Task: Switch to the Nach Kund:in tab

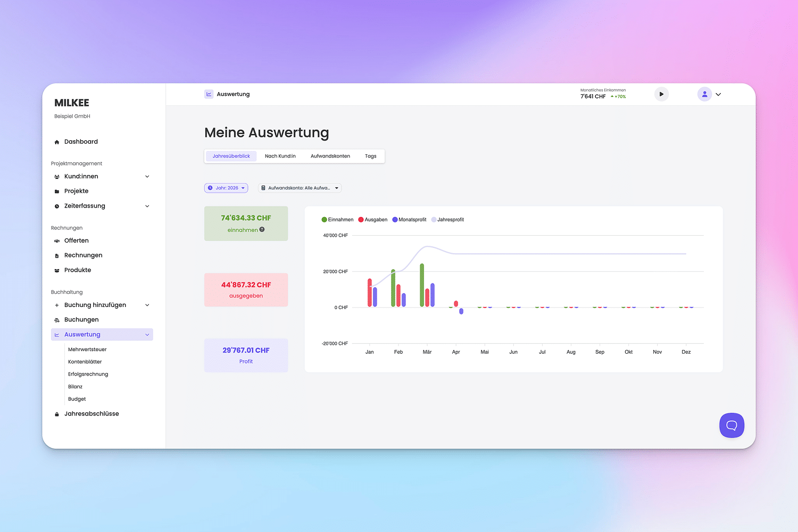Action: tap(280, 156)
